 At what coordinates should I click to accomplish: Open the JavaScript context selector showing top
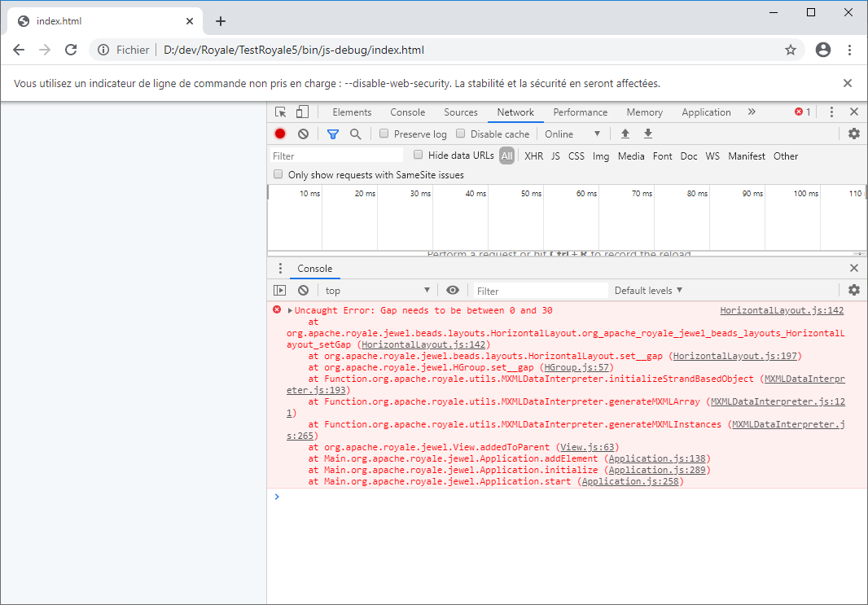pos(377,290)
